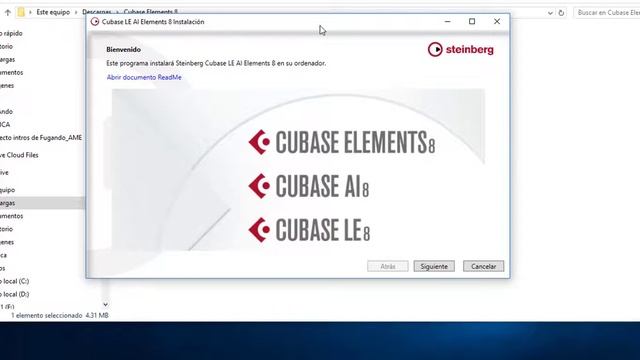Select 'local (C:)' drive in Explorer sidebar

point(15,281)
